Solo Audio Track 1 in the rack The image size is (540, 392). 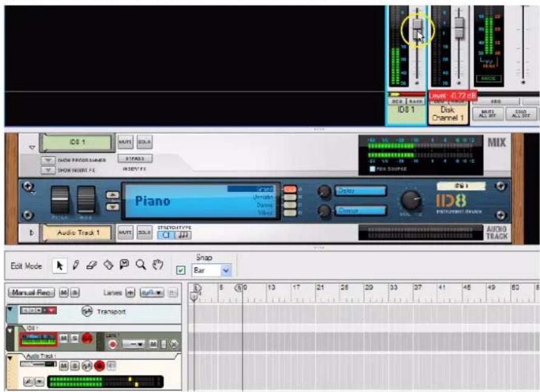coord(145,233)
